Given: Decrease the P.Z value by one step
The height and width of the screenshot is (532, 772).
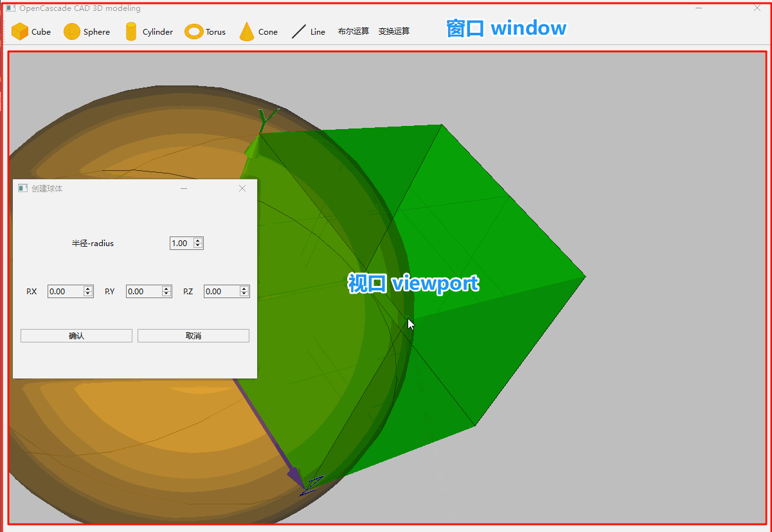Looking at the screenshot, I should (x=244, y=294).
